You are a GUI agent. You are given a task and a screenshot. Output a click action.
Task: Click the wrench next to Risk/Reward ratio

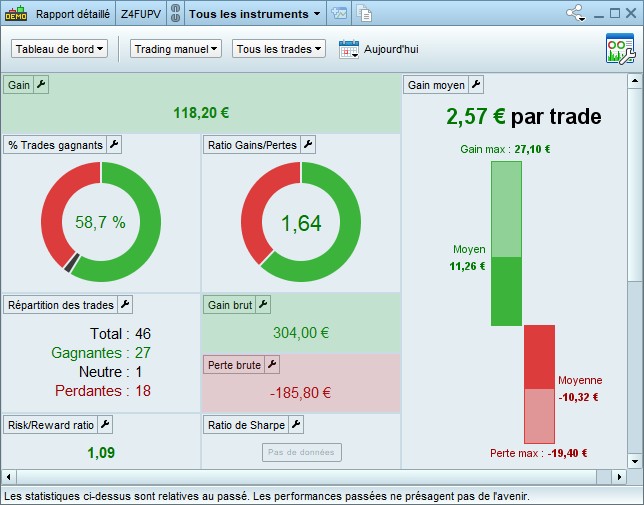point(105,425)
